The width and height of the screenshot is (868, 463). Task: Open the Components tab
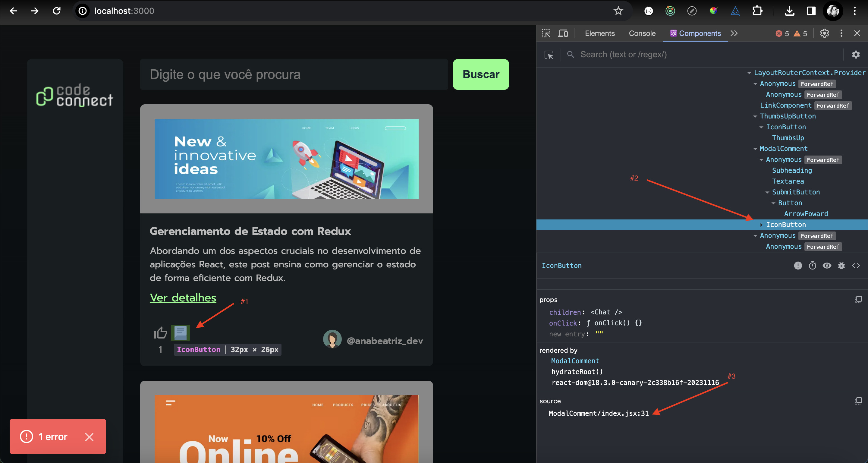click(x=696, y=33)
